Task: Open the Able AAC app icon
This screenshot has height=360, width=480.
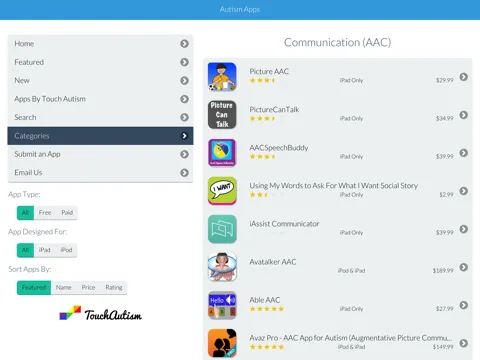Action: tap(222, 305)
